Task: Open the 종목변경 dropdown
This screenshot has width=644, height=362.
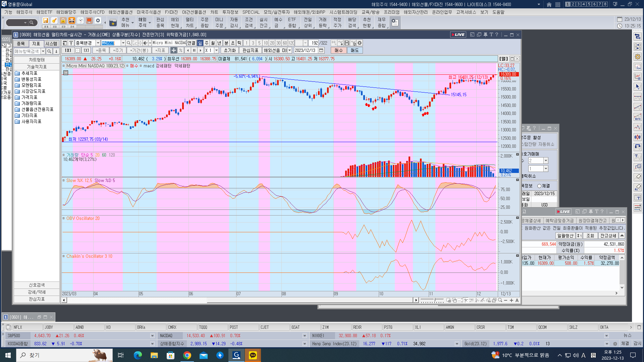Action: [x=98, y=43]
